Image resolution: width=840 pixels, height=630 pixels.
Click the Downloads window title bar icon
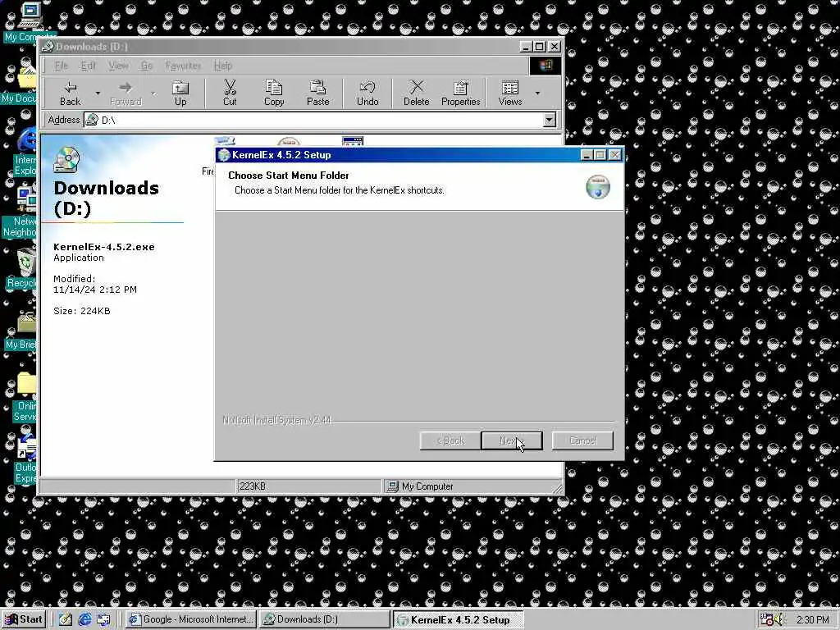[x=48, y=47]
